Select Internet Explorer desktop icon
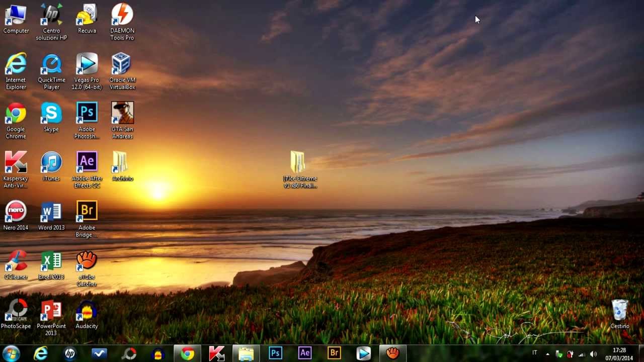The image size is (644, 362). pyautogui.click(x=16, y=72)
